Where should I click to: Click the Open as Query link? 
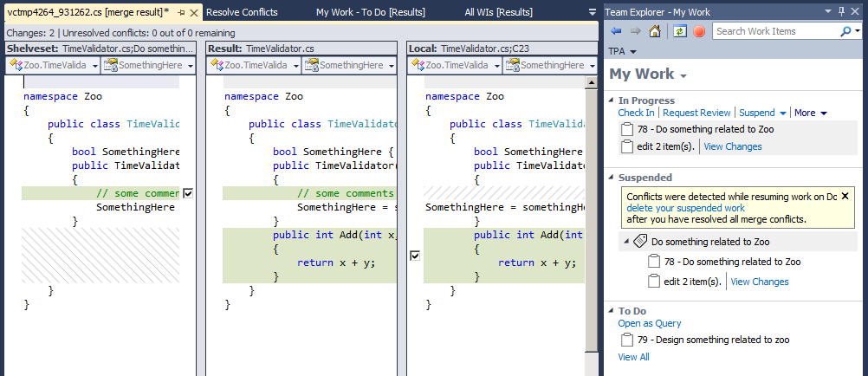coord(649,323)
